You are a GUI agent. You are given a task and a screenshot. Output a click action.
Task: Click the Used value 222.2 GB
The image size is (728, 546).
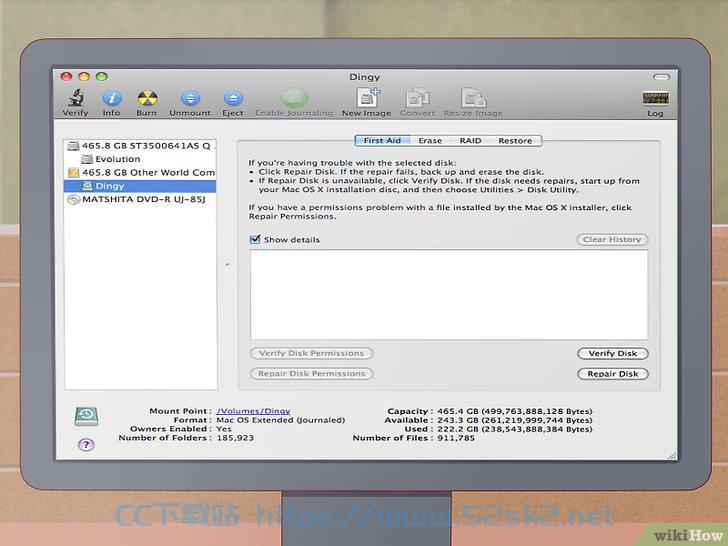pos(515,429)
